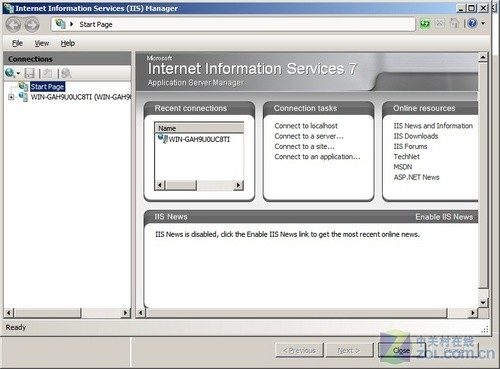
Task: Click the main pane horizontal scroll left arrow
Action: (x=141, y=313)
